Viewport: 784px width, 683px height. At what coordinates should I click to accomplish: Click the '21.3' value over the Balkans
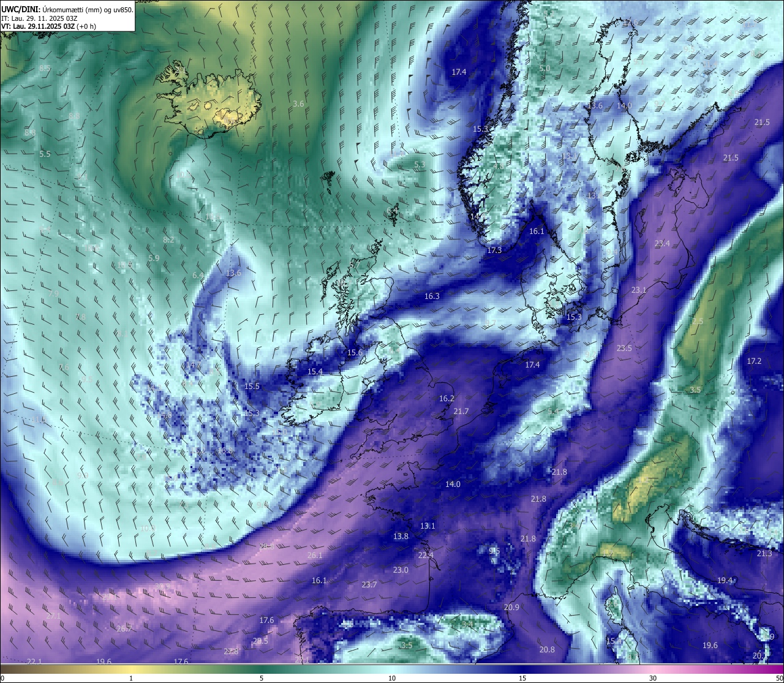tap(764, 553)
